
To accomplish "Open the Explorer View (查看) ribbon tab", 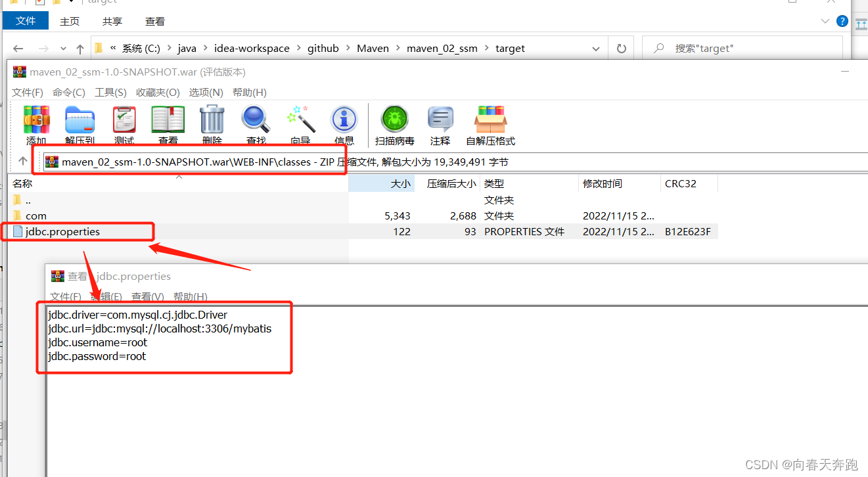I will 155,21.
